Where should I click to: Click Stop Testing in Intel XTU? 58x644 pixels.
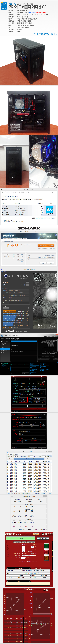pyautogui.click(x=14, y=346)
